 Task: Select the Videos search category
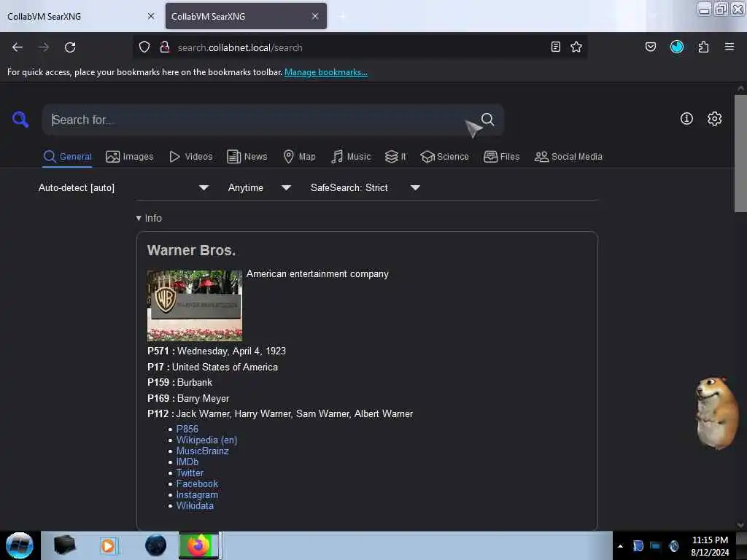point(191,157)
